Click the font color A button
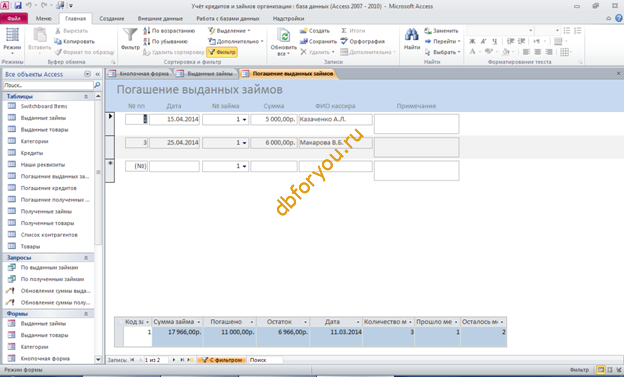 (472, 52)
